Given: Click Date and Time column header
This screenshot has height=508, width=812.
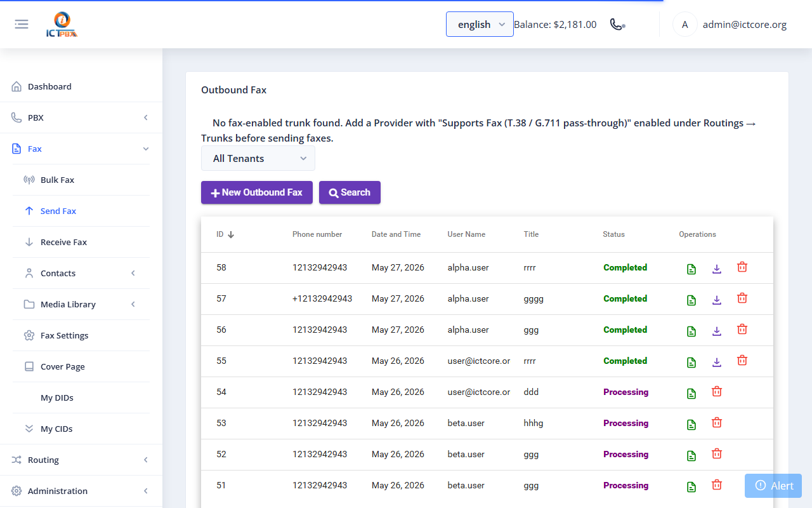Looking at the screenshot, I should 396,234.
